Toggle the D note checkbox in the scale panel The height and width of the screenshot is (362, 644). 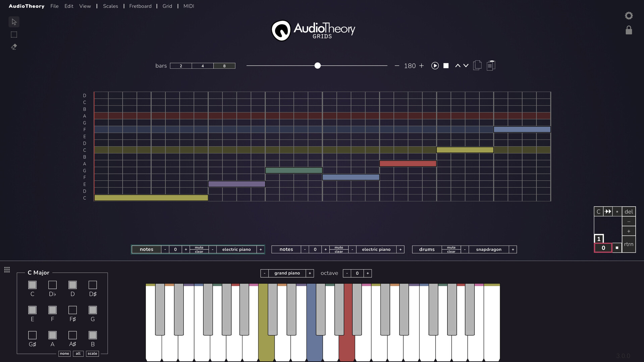click(x=72, y=285)
